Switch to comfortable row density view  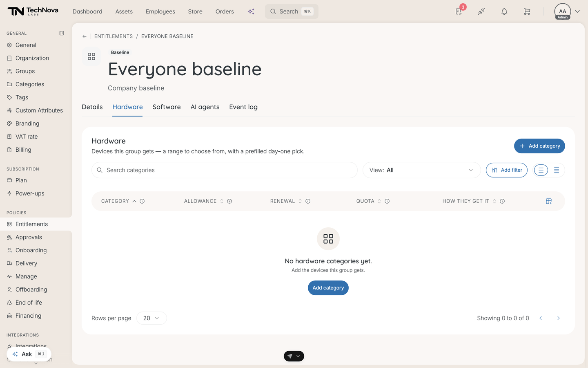541,170
